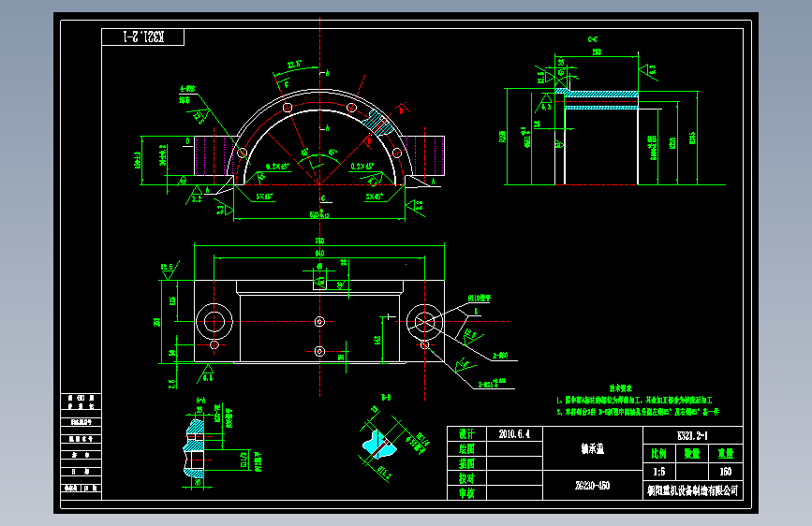Click the right large bolt hole circle in plan view
This screenshot has width=812, height=526.
pyautogui.click(x=424, y=322)
